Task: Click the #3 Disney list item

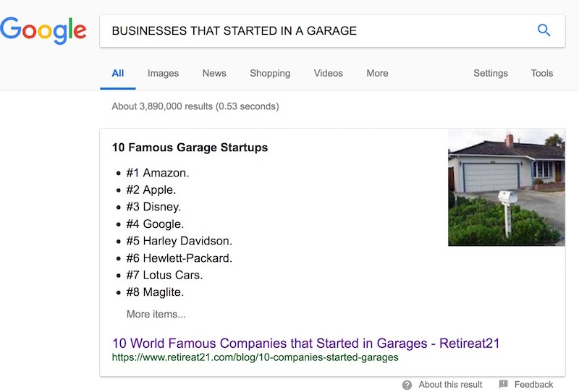Action: pyautogui.click(x=153, y=207)
